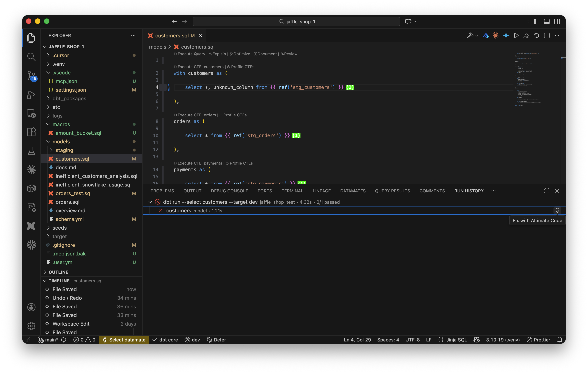Image resolution: width=588 pixels, height=373 pixels.
Task: Open notifications bell in status bar
Action: point(560,340)
